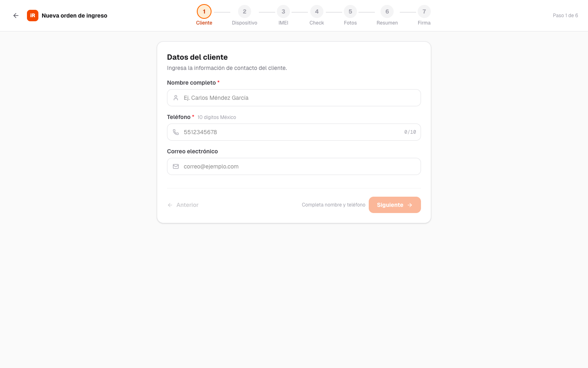
Task: Click the orange iR app logo
Action: (x=33, y=16)
